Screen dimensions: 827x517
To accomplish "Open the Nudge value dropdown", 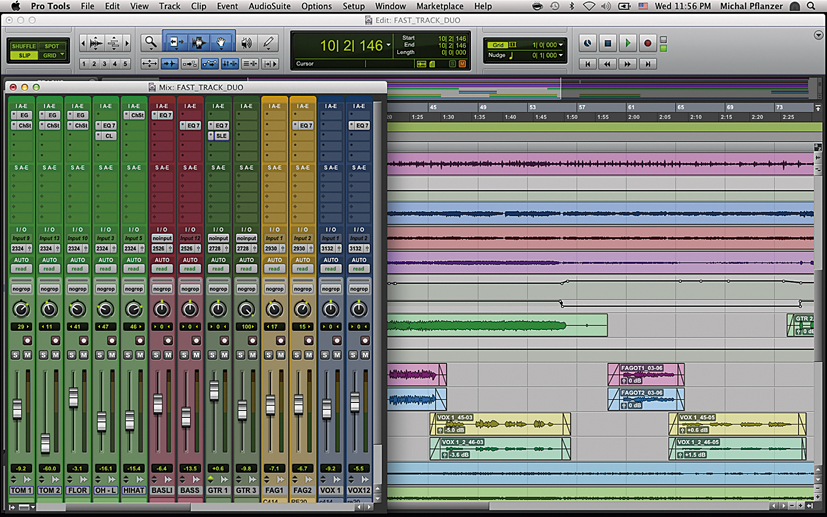I will 561,55.
